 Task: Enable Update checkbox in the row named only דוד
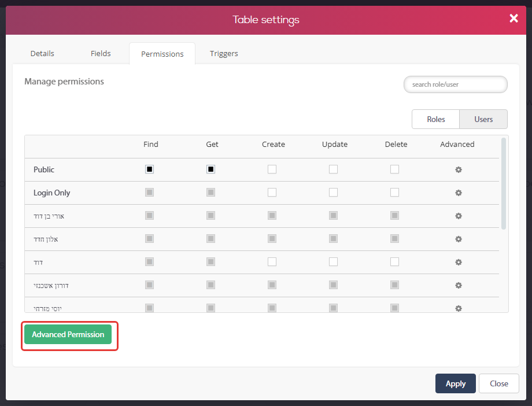click(x=333, y=261)
